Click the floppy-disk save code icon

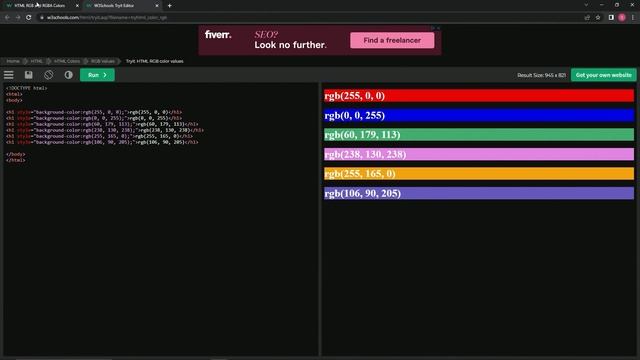[29, 75]
